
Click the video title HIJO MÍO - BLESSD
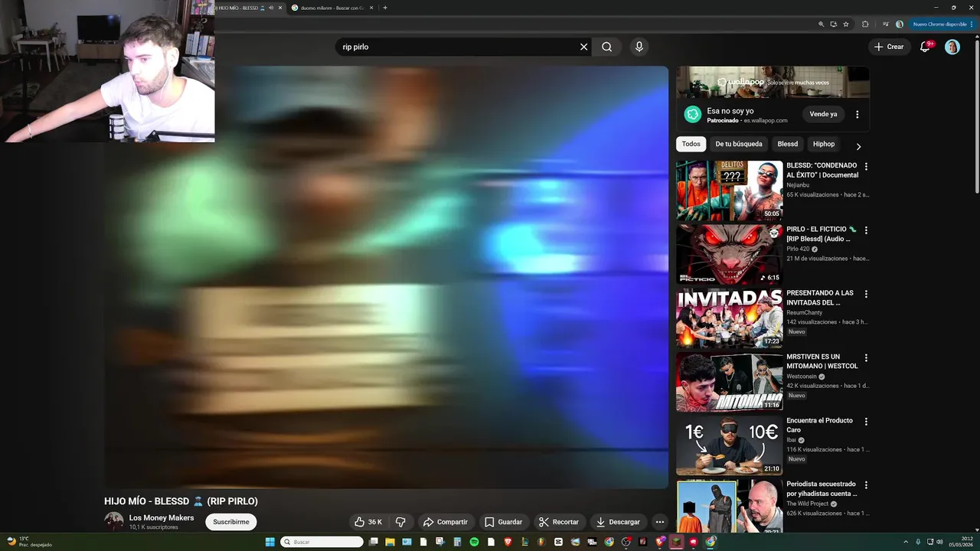click(x=181, y=501)
